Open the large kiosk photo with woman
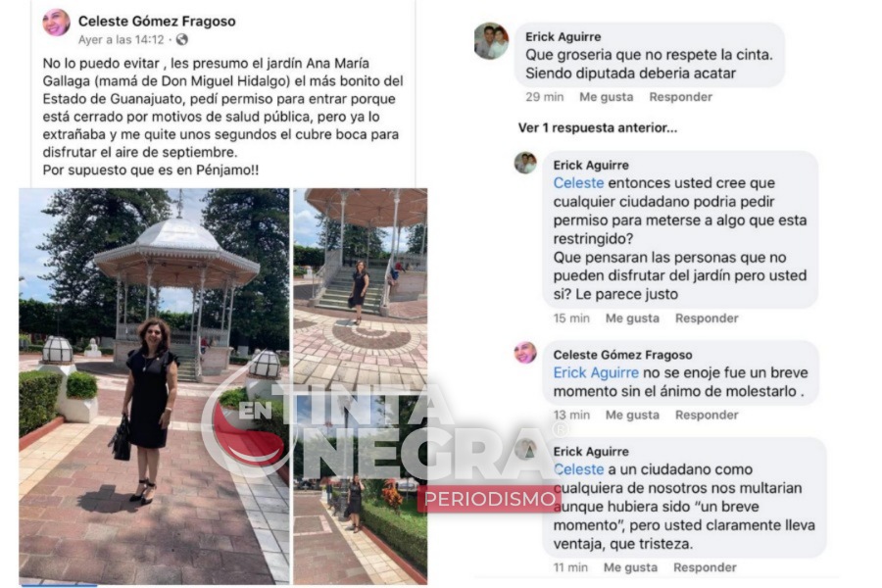The image size is (882, 588). [154, 386]
